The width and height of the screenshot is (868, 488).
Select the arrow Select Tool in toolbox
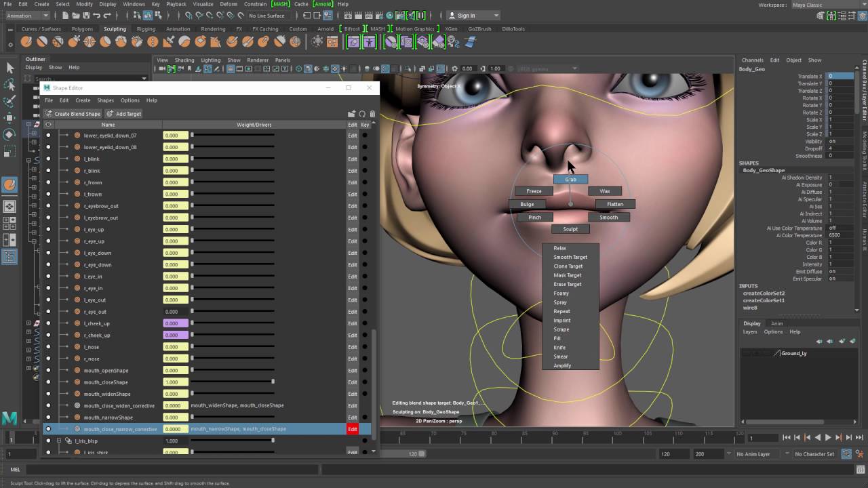coord(9,68)
